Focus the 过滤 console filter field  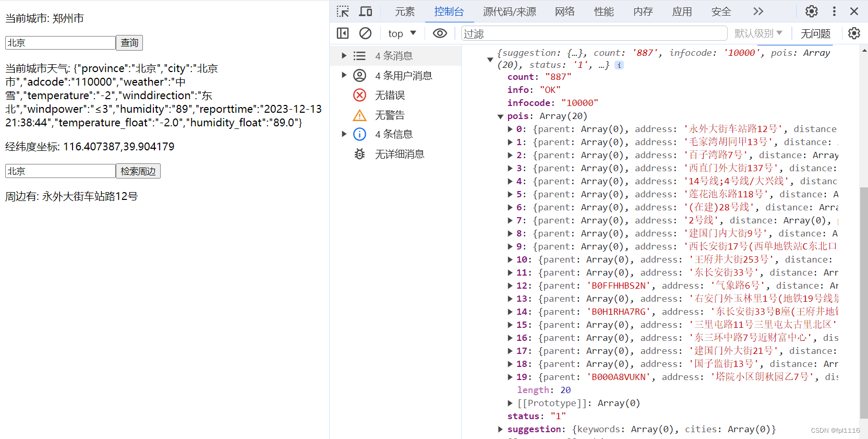(x=594, y=33)
